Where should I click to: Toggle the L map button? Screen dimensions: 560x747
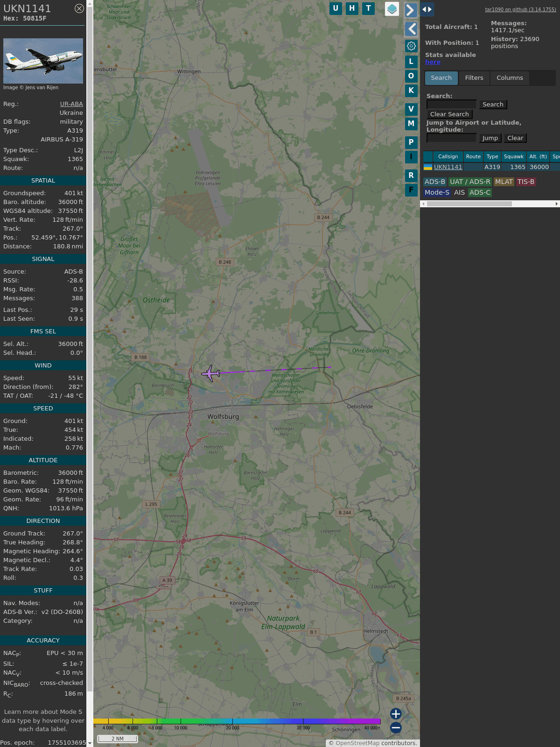click(411, 61)
